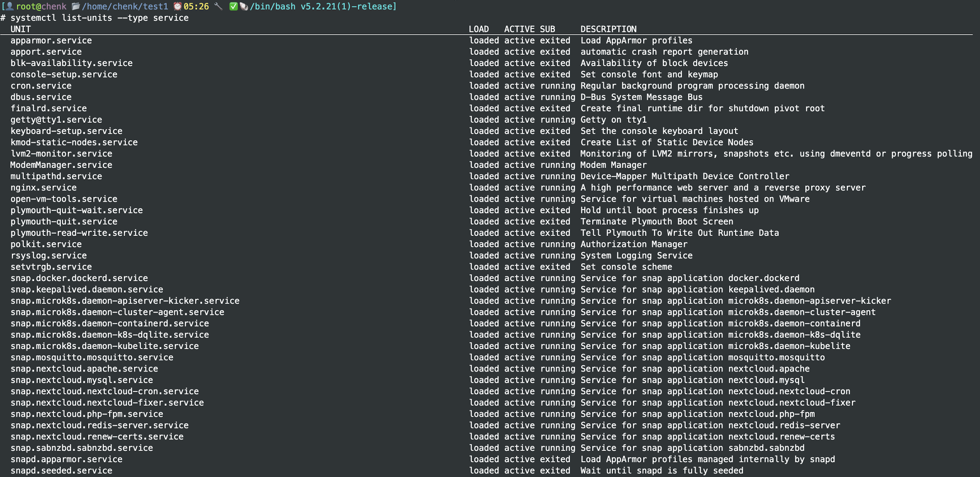Click the cron.service row entry
980x477 pixels.
[x=41, y=86]
